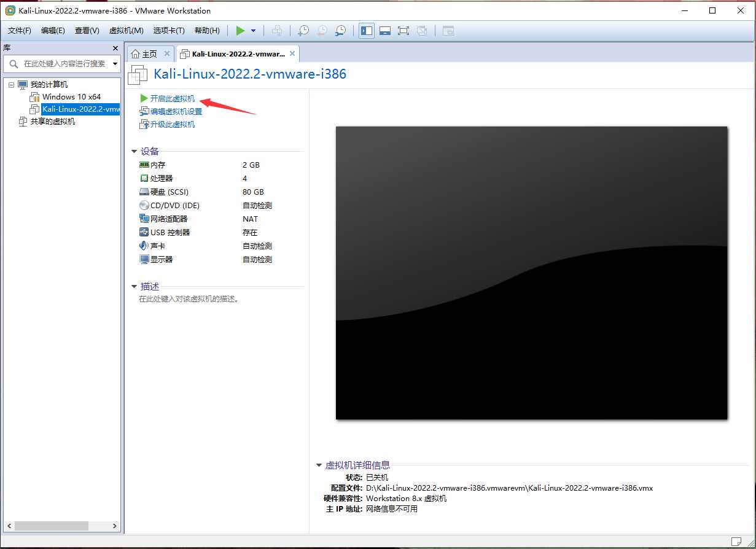The image size is (756, 549).
Task: Click the USB 控制器 device icon
Action: [144, 233]
